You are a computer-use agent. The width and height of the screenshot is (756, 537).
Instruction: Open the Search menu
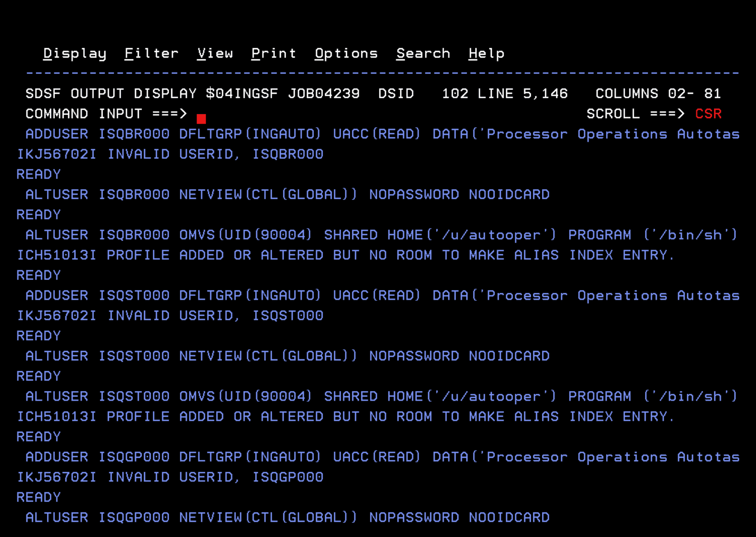coord(423,53)
